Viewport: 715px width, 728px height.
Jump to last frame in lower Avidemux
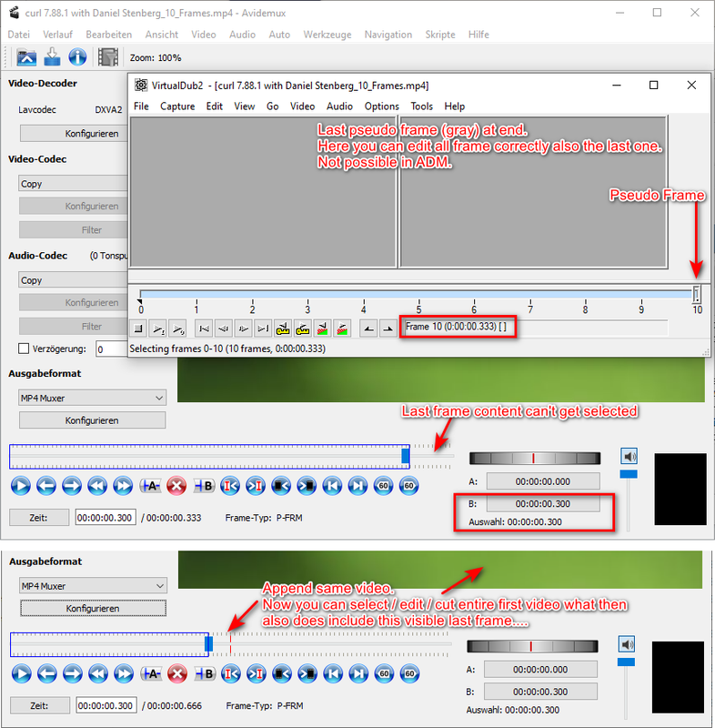tap(358, 673)
